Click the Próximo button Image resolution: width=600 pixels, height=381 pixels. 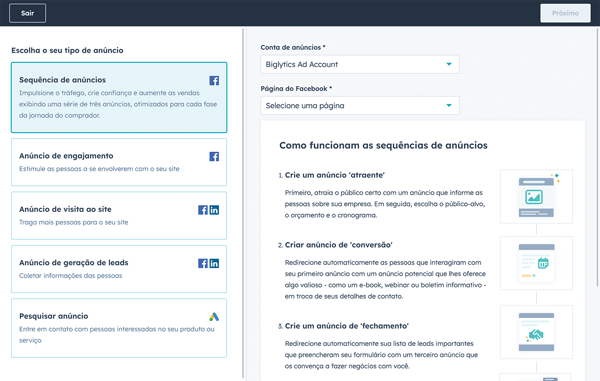[565, 13]
